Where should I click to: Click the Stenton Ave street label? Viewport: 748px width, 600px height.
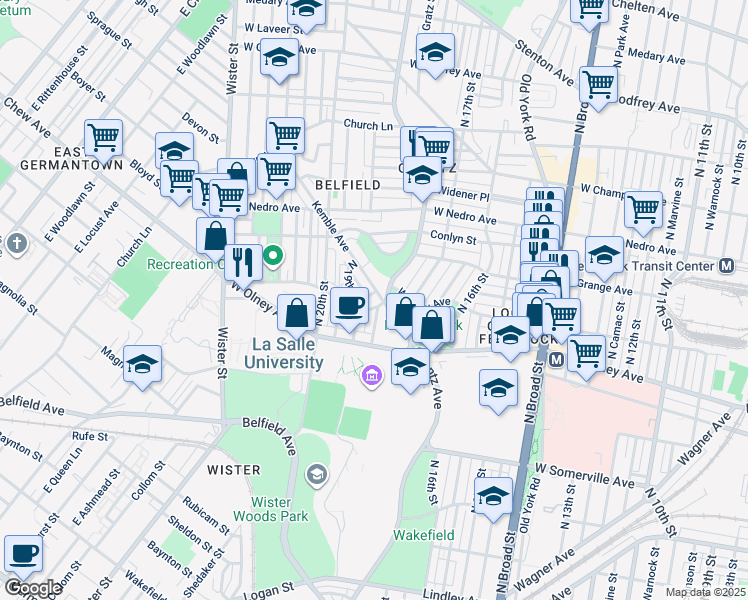544,63
